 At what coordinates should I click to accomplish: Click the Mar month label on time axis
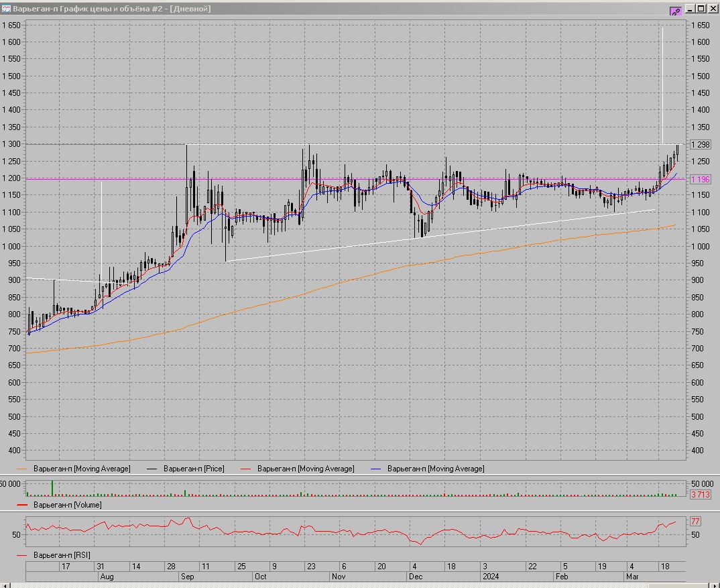click(x=632, y=577)
